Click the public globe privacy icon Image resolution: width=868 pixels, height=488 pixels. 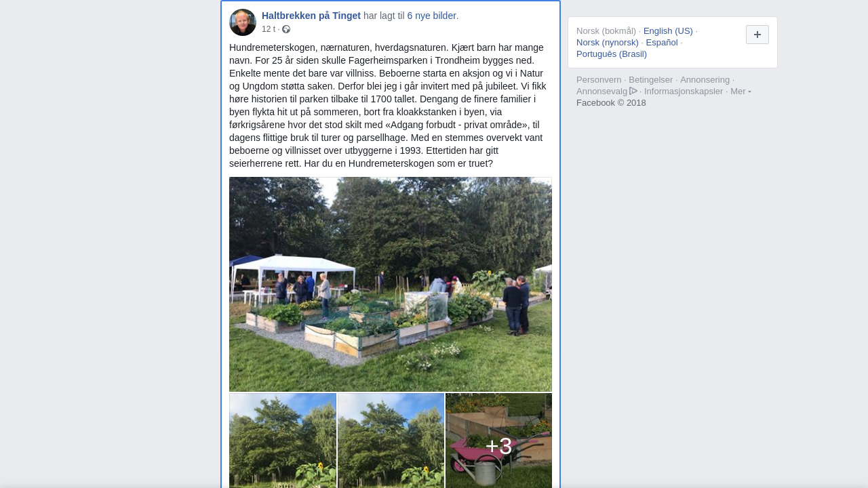(x=286, y=29)
